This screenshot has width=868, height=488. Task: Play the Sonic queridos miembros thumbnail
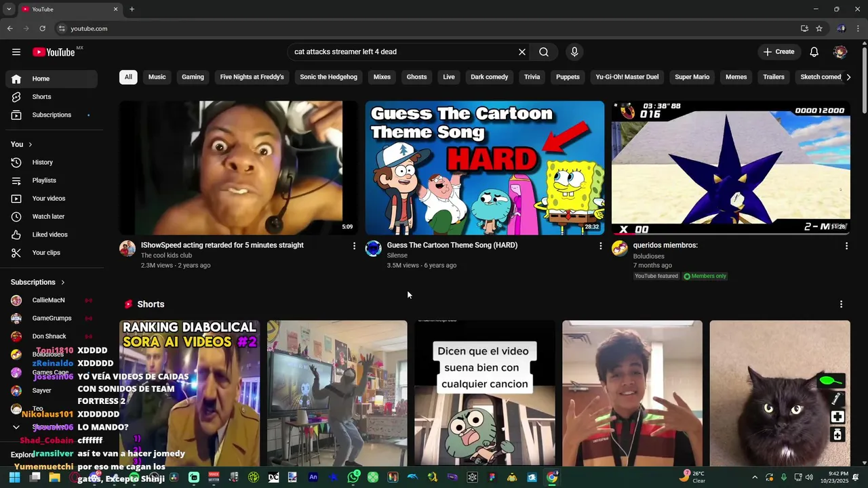pos(731,168)
